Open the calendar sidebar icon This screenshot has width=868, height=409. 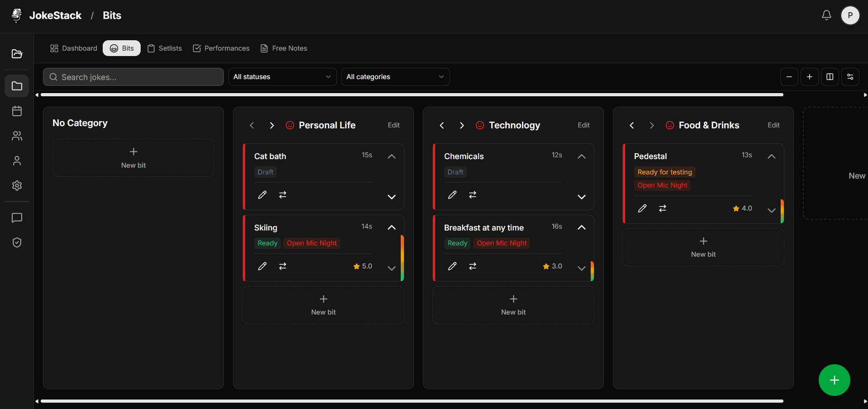17,111
